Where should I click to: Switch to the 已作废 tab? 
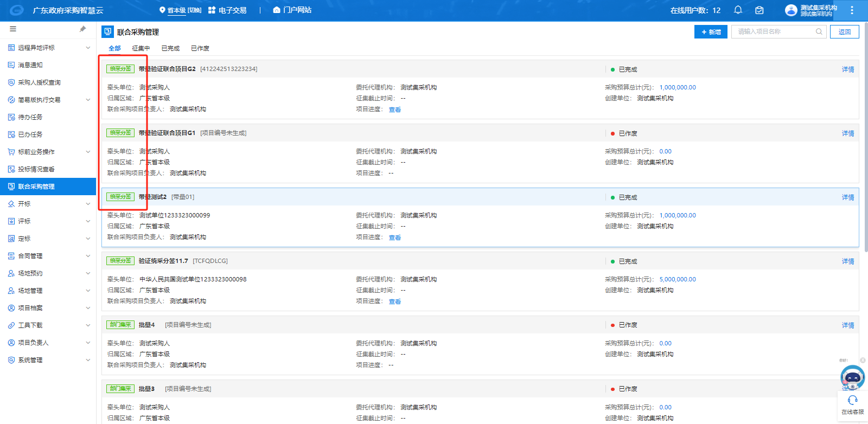pos(200,48)
